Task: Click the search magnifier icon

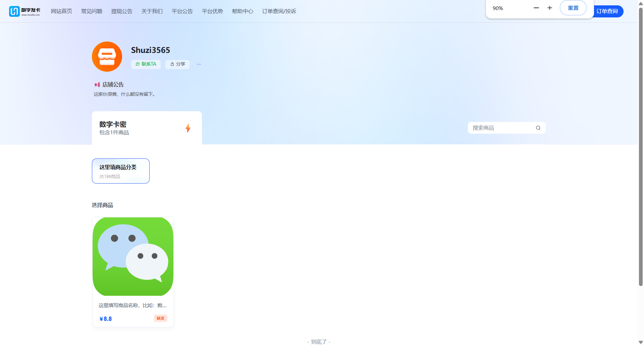Action: coord(538,128)
